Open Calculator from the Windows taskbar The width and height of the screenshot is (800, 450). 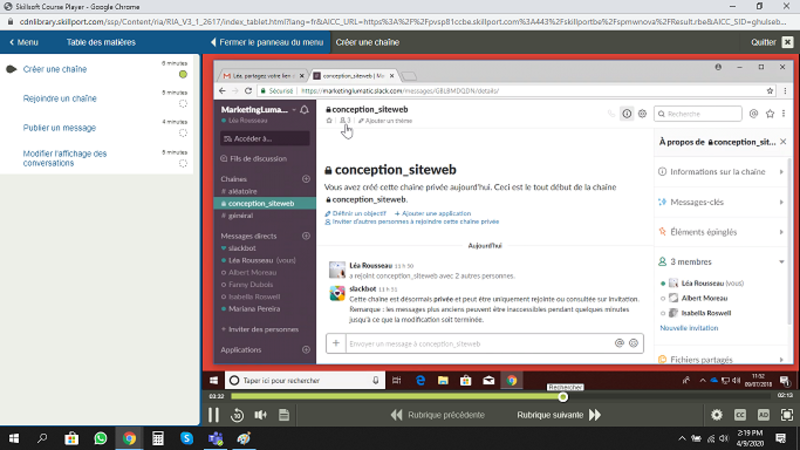point(158,438)
